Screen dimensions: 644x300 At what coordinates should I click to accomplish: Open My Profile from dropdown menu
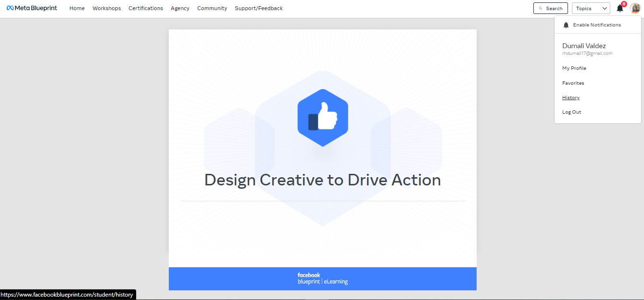[x=574, y=68]
